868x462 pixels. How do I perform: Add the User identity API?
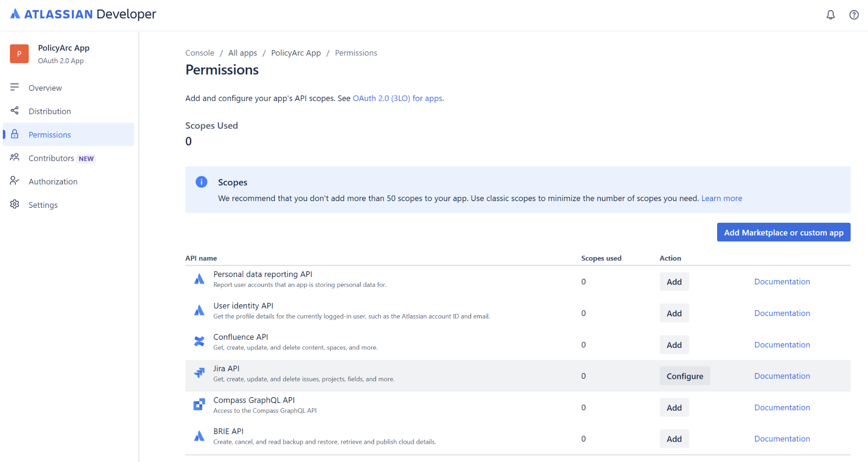tap(674, 313)
